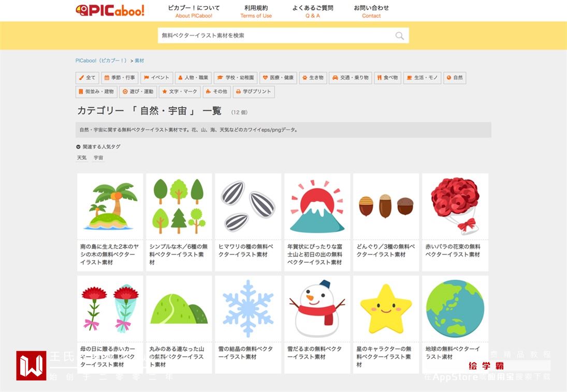Focus the vector illustration search field
This screenshot has width=567, height=392.
[x=283, y=35]
